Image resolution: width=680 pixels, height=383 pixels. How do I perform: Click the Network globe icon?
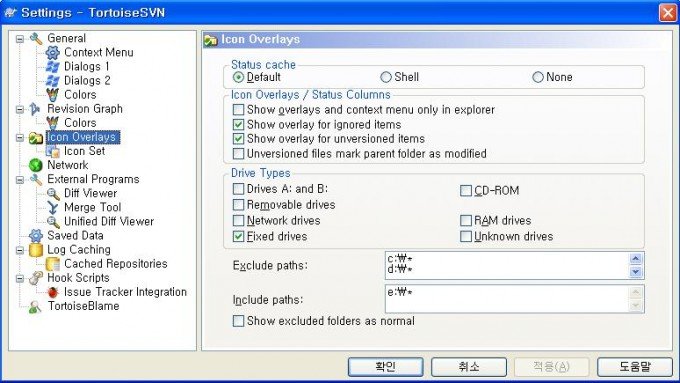click(x=36, y=165)
